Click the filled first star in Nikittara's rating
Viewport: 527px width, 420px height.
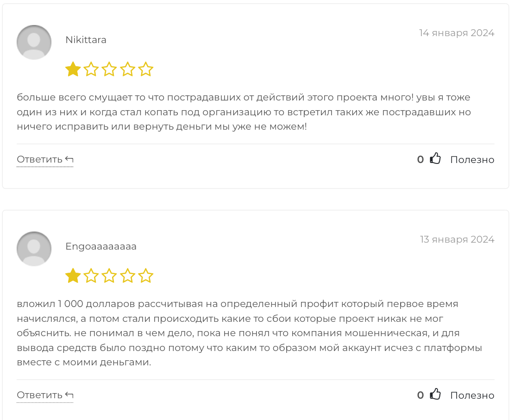(73, 69)
